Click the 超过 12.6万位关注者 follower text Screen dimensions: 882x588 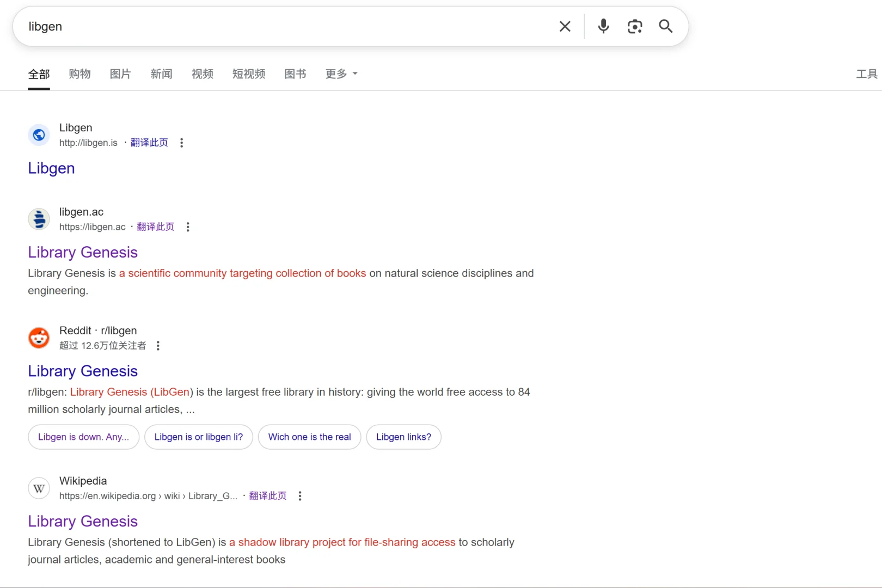pyautogui.click(x=103, y=346)
